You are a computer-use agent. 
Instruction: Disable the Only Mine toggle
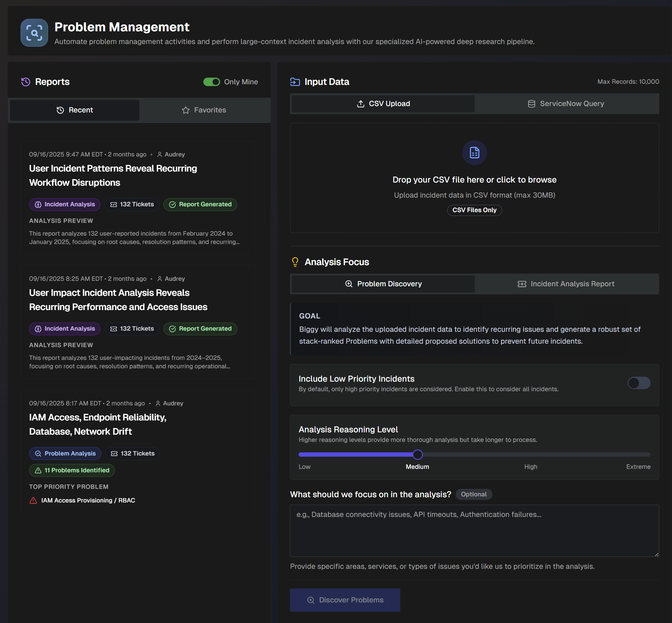[x=211, y=82]
